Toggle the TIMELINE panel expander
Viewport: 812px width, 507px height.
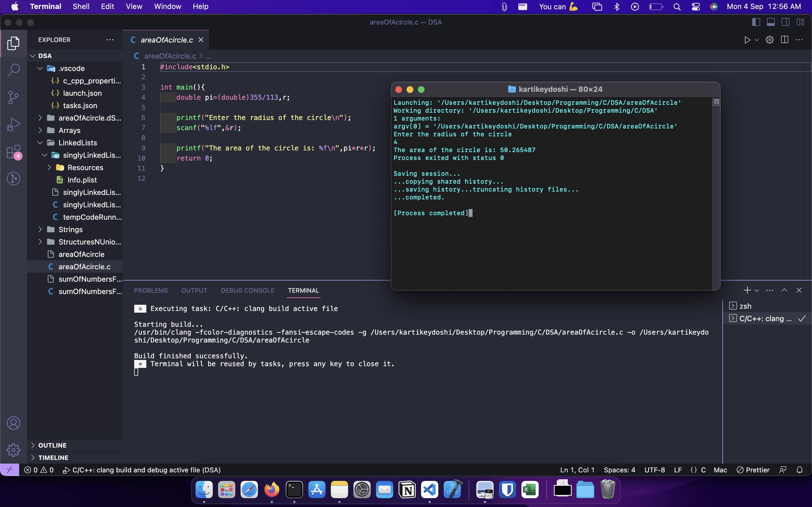[x=33, y=457]
